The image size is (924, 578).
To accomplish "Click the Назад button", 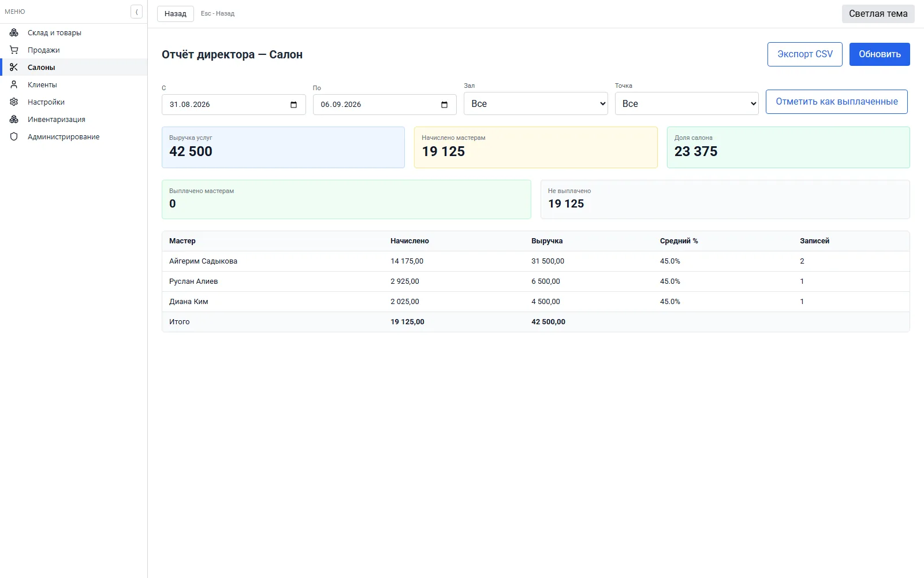I will point(176,14).
